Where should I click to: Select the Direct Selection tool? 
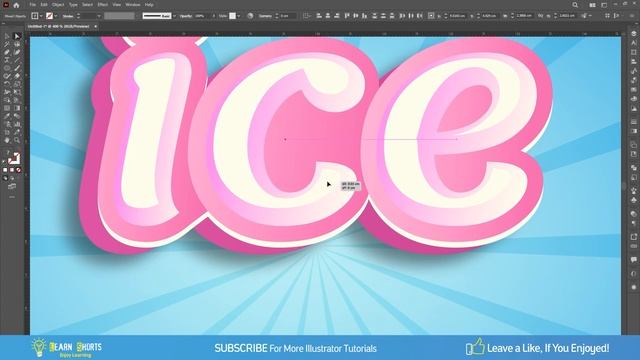[x=17, y=36]
